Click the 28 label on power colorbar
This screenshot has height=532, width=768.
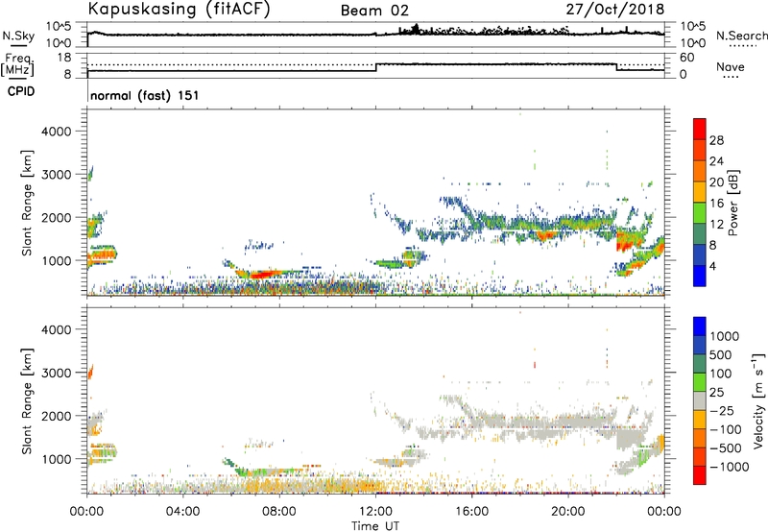[716, 140]
